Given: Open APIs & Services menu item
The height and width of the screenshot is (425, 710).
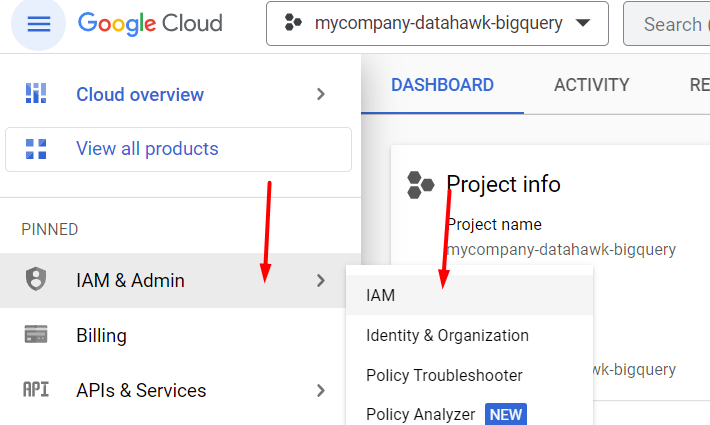Looking at the screenshot, I should (x=173, y=390).
